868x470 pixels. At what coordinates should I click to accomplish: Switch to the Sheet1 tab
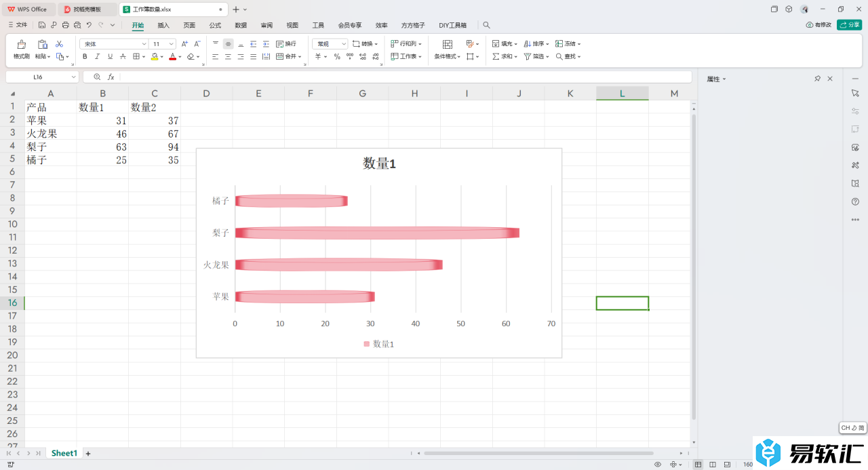tap(64, 453)
